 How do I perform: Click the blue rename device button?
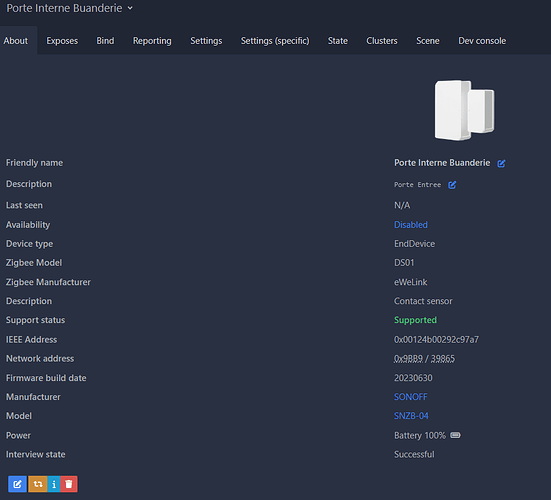click(x=17, y=484)
